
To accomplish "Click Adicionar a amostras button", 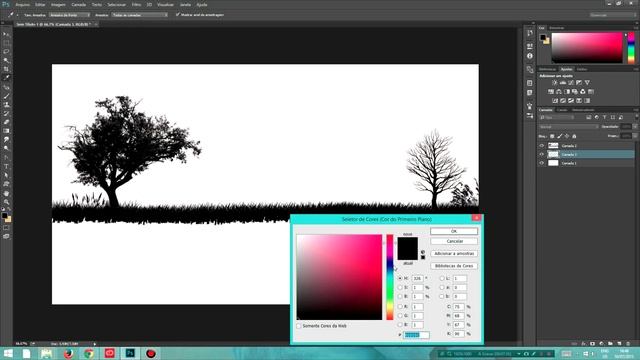I will [454, 253].
